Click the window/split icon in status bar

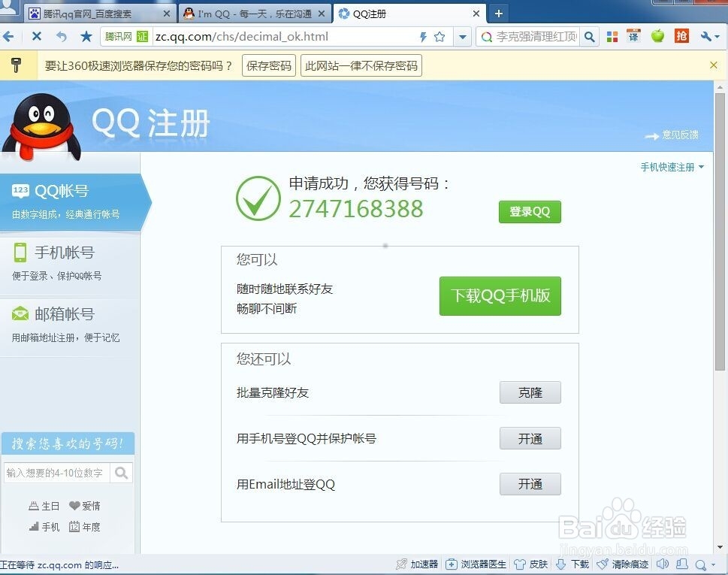coord(682,564)
